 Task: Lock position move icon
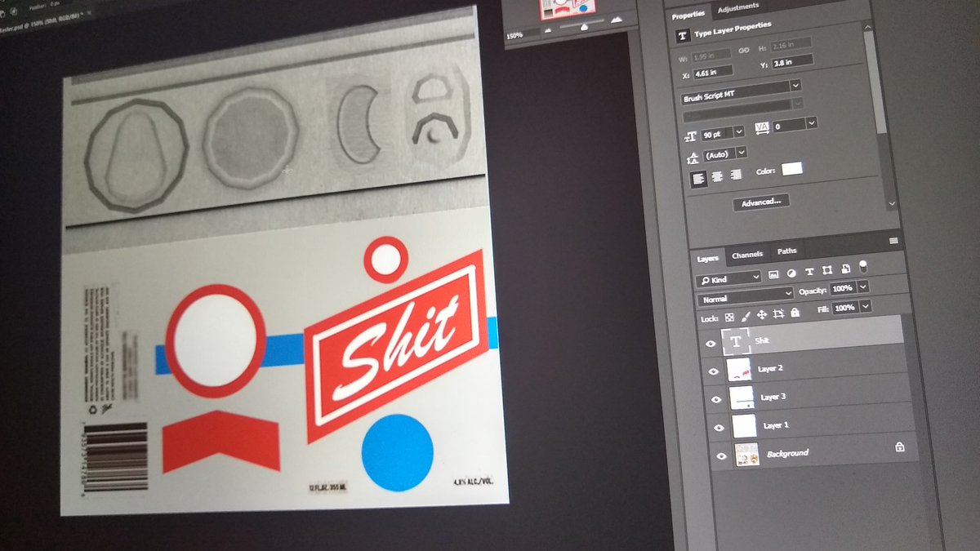[x=762, y=314]
